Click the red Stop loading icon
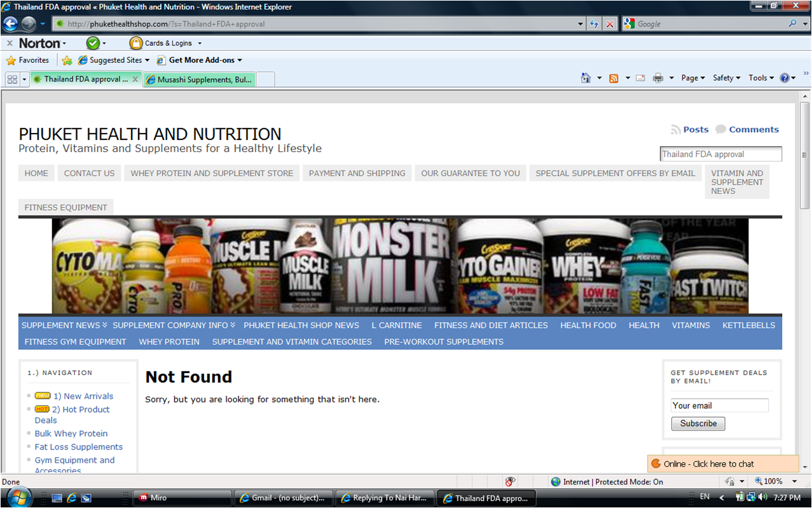 tap(610, 24)
